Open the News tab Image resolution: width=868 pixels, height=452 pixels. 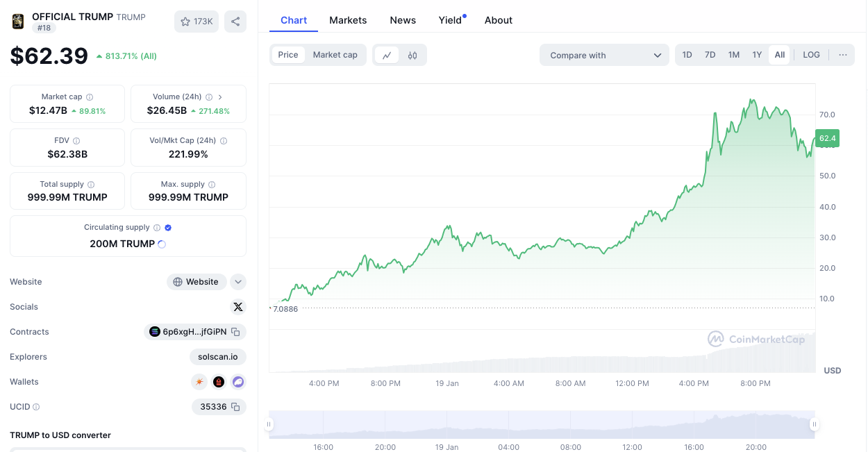(403, 20)
